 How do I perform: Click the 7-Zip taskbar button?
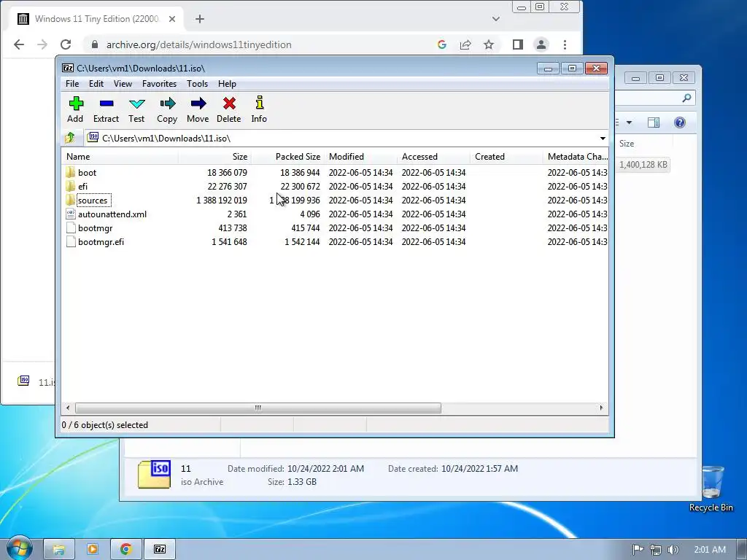coord(160,550)
